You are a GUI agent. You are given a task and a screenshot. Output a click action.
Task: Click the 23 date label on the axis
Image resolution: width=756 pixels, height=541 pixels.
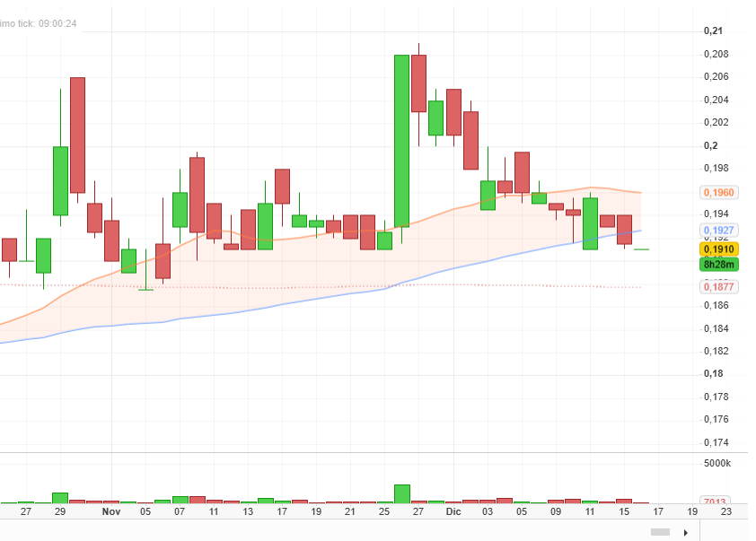pyautogui.click(x=726, y=511)
